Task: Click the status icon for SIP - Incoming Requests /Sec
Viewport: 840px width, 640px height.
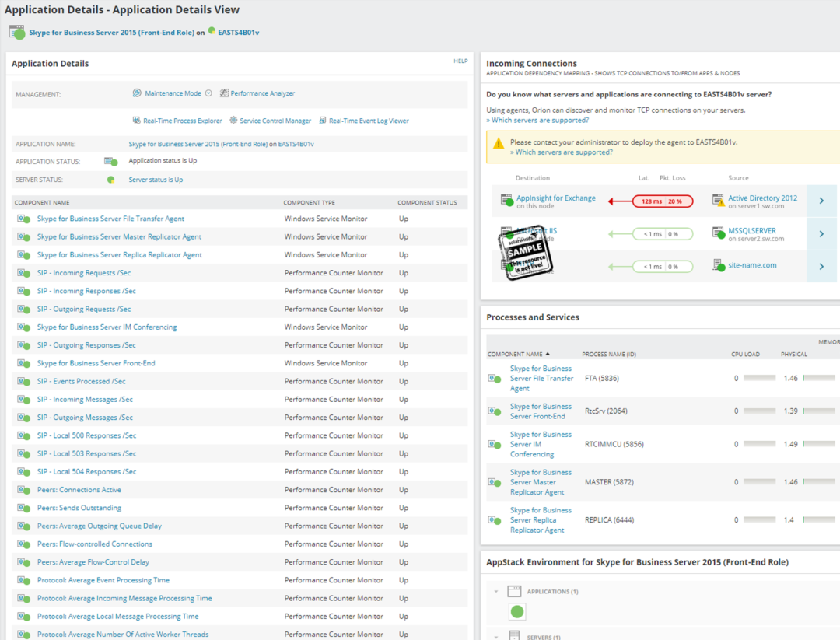Action: click(x=23, y=273)
